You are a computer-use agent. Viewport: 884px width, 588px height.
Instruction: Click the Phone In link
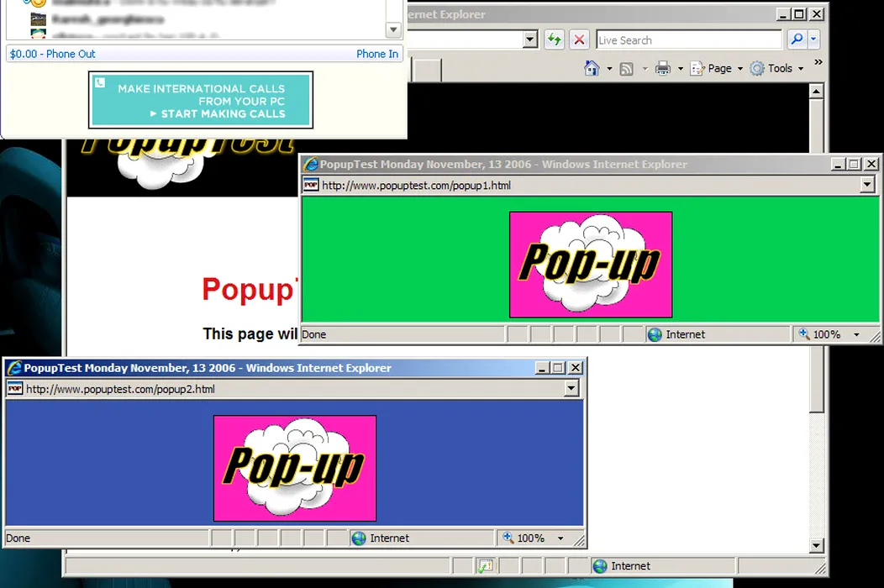(377, 54)
